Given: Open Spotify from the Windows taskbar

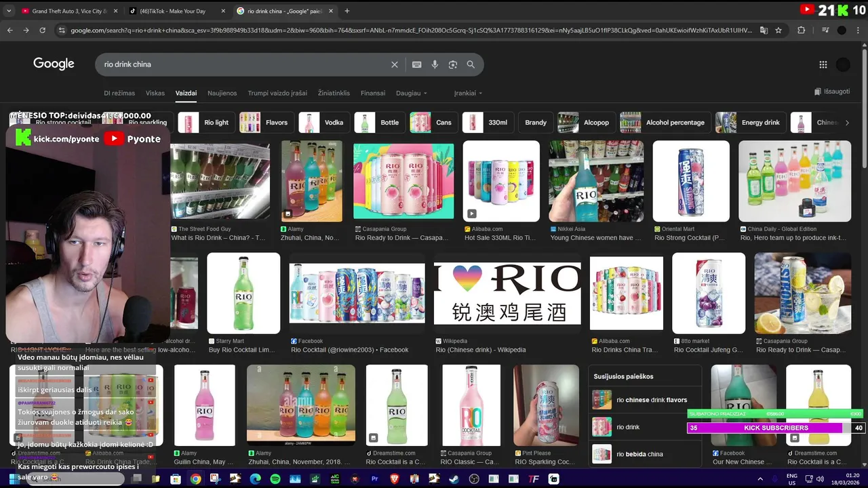Looking at the screenshot, I should 275,479.
